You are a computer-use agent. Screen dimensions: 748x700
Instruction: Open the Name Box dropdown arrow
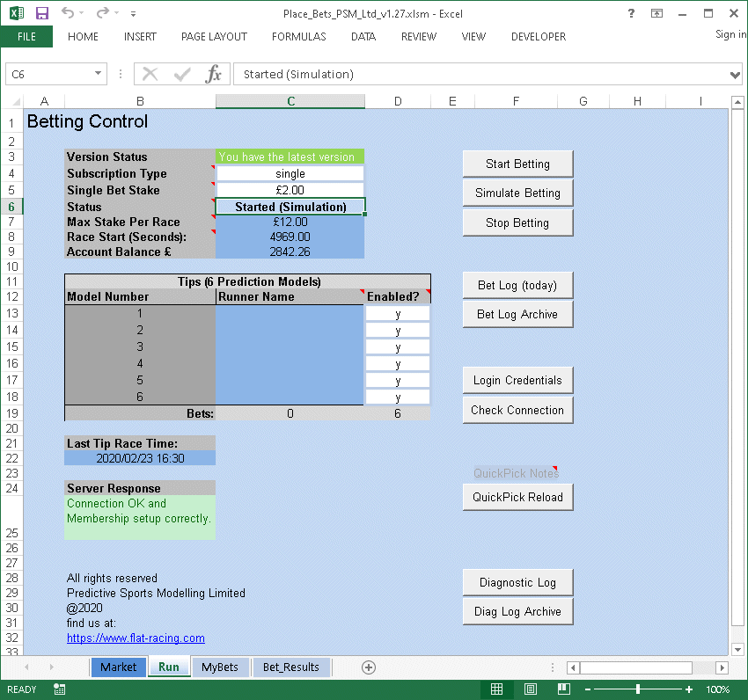(x=98, y=75)
